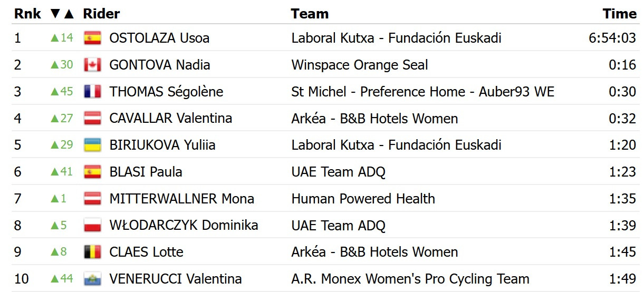
Task: Click the Canadian flag next to GONTOVA Nadia
Action: click(x=92, y=65)
